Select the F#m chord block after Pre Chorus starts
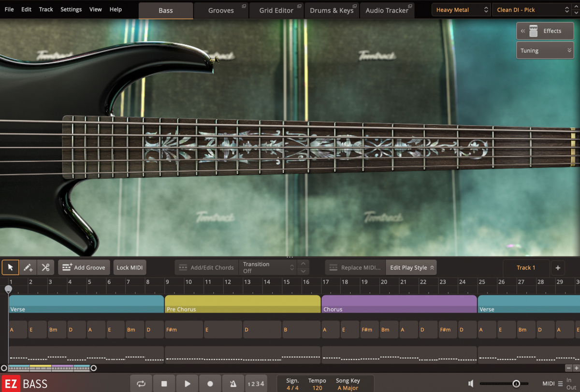580x392 pixels. (183, 329)
